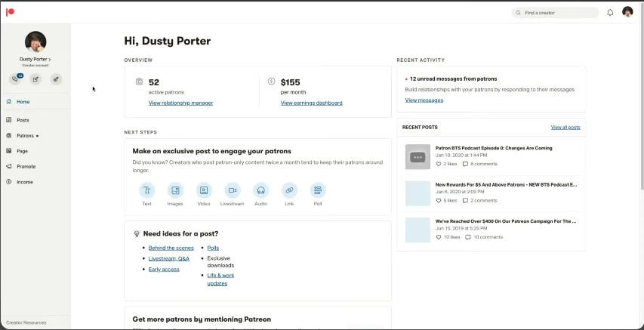
Task: Open Life & work updates link
Action: pos(220,279)
